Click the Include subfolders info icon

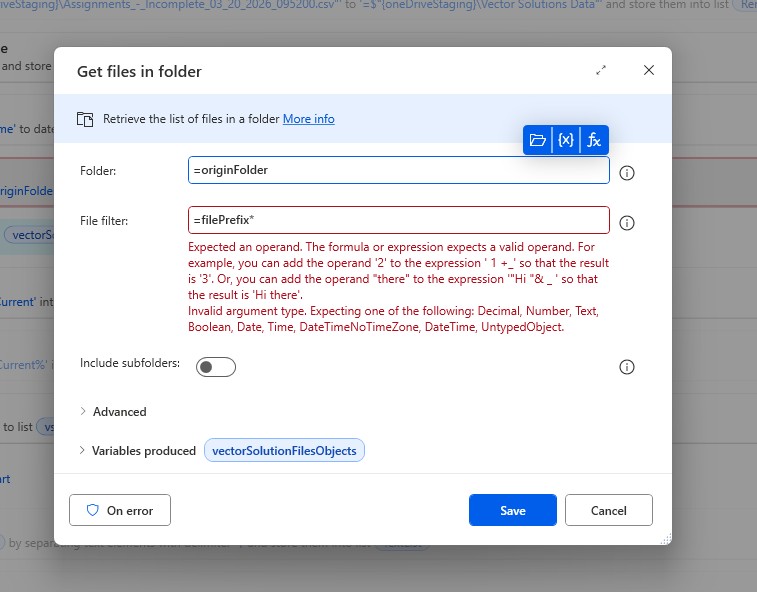coord(627,367)
